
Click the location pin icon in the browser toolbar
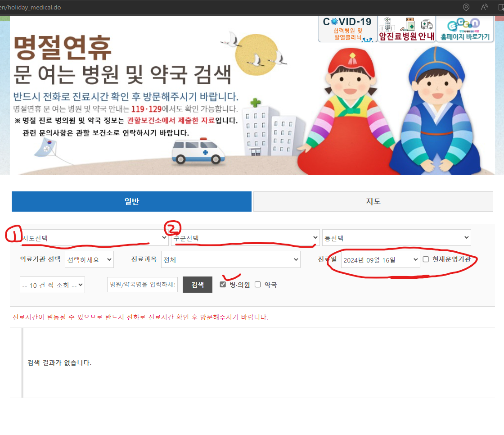coord(466,7)
